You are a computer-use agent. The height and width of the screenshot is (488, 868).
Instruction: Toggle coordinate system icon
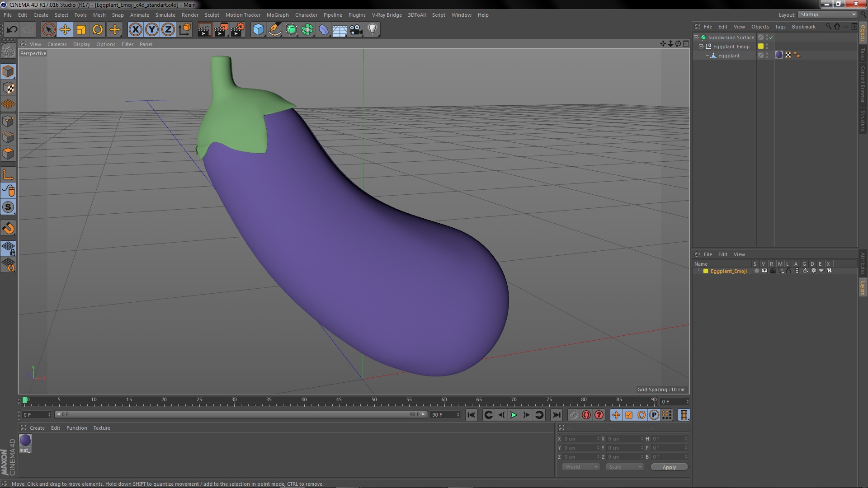pyautogui.click(x=184, y=30)
